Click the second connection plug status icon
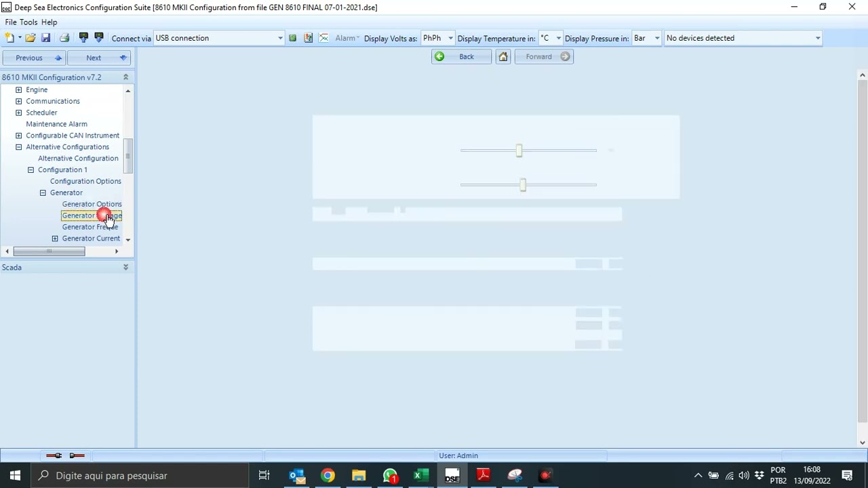This screenshot has height=488, width=868. (x=77, y=455)
